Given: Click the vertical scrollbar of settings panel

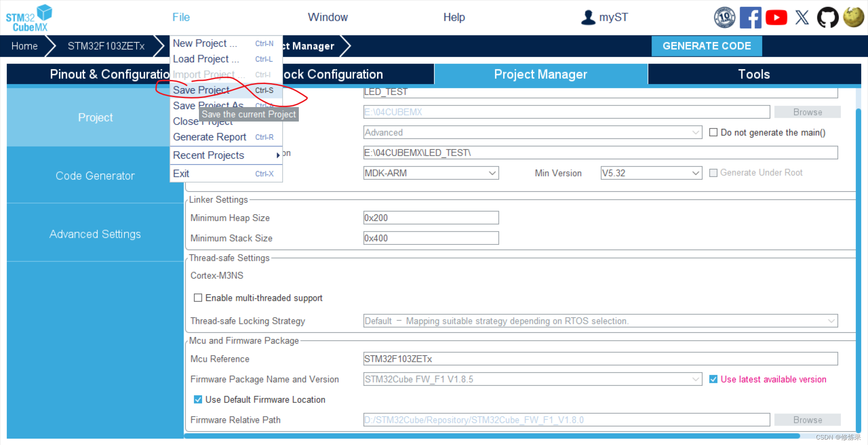Looking at the screenshot, I should point(858,270).
